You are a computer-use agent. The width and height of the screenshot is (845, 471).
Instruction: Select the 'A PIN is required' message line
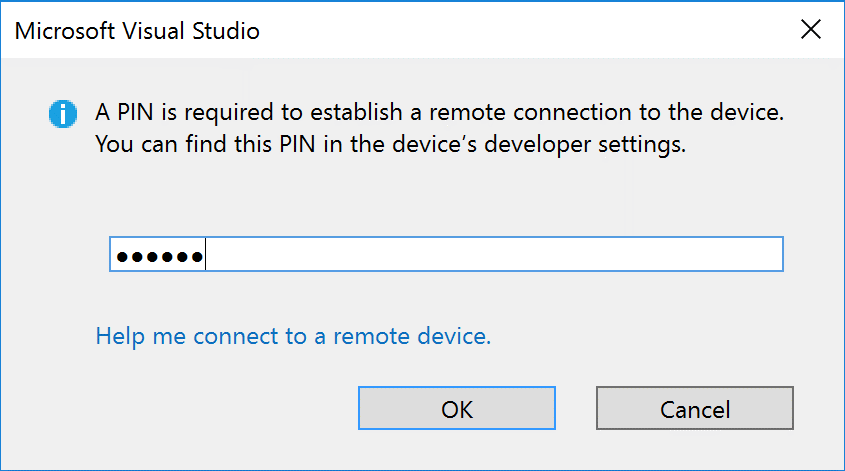pos(440,113)
